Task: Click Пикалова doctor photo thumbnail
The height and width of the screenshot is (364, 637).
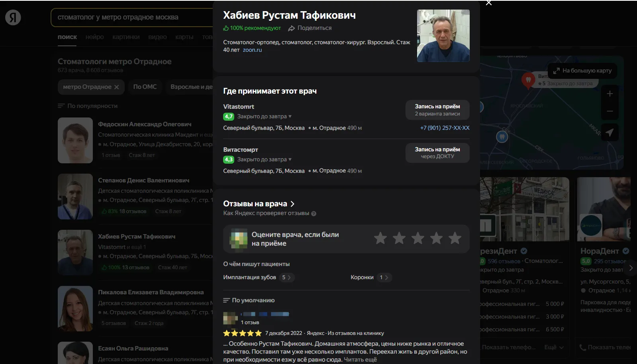Action: pyautogui.click(x=75, y=309)
